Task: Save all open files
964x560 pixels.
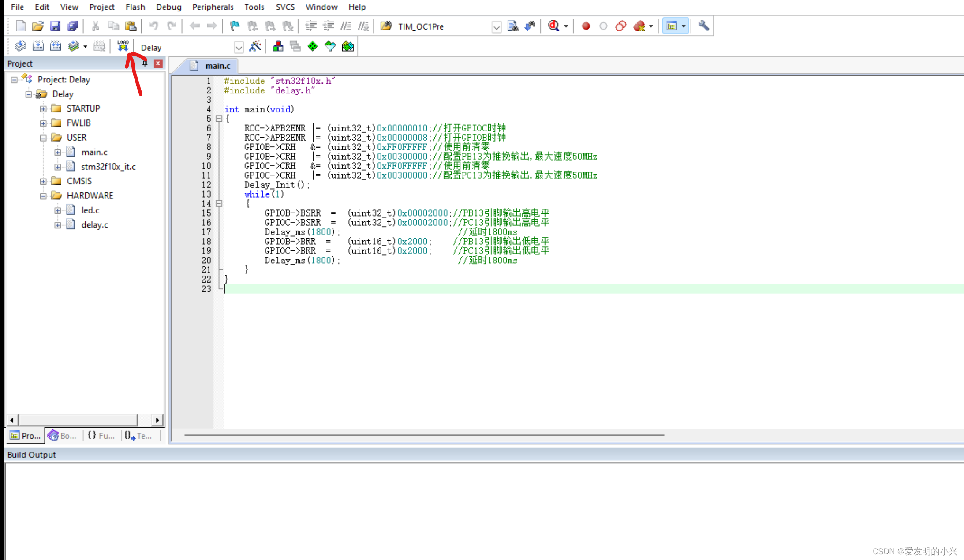Action: pyautogui.click(x=72, y=26)
